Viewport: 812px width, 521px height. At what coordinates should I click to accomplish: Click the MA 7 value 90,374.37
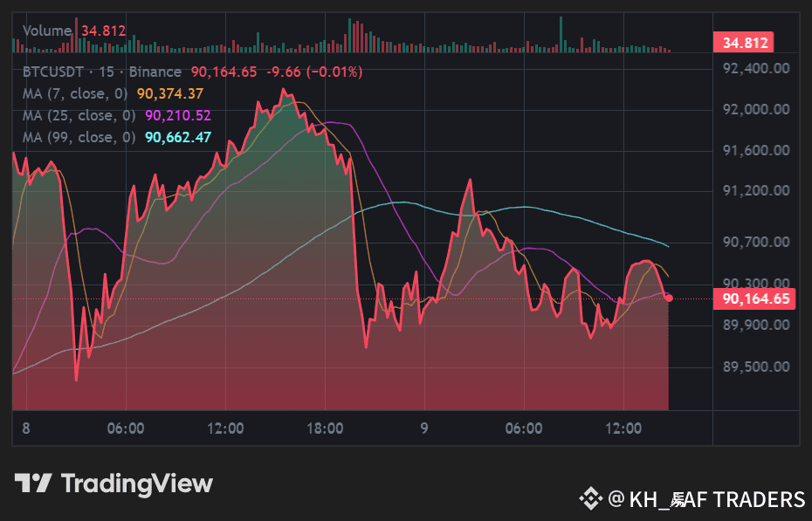[x=170, y=93]
